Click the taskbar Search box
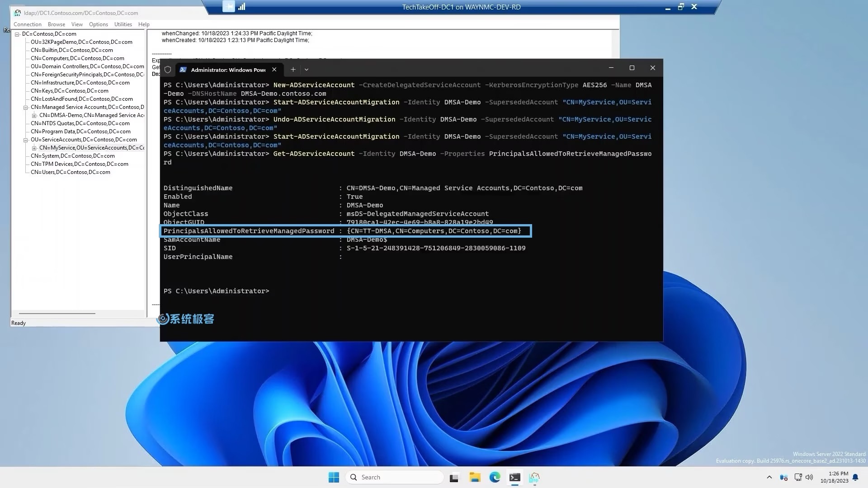868x488 pixels. (x=395, y=477)
